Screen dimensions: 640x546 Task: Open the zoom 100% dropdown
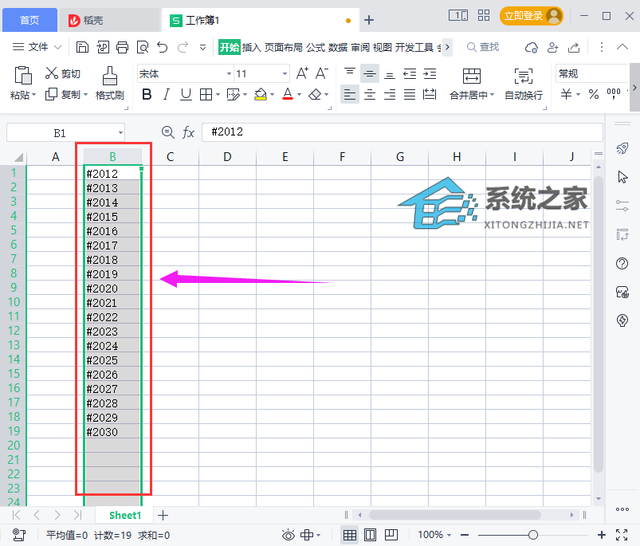434,535
